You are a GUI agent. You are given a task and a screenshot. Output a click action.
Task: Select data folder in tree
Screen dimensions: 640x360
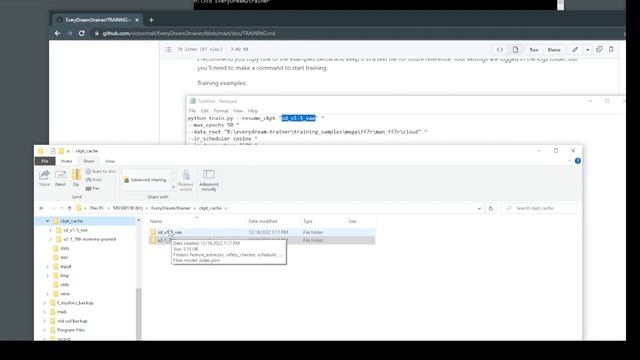tap(64, 248)
